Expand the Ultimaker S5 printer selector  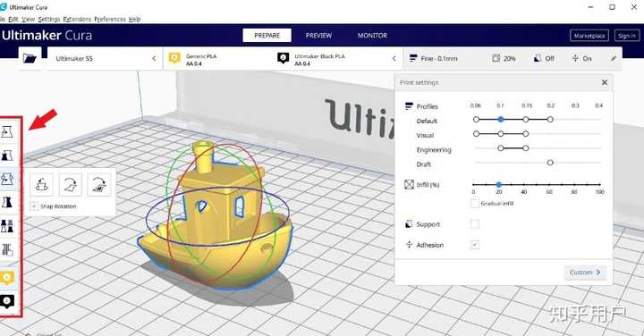click(x=105, y=59)
